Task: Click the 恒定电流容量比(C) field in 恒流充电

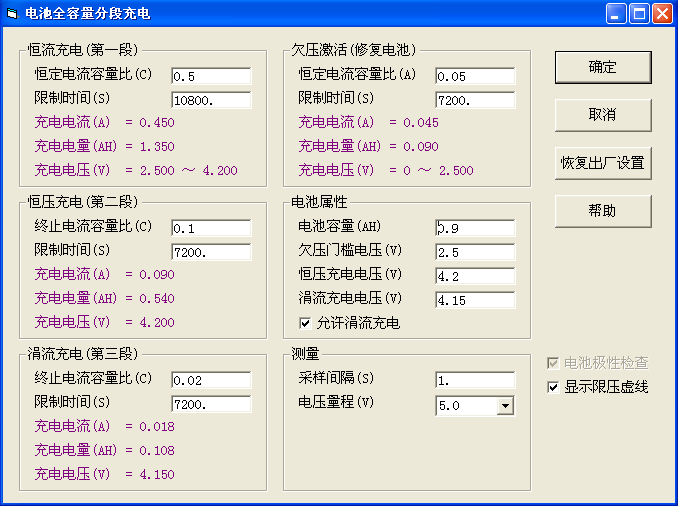Action: pos(211,76)
